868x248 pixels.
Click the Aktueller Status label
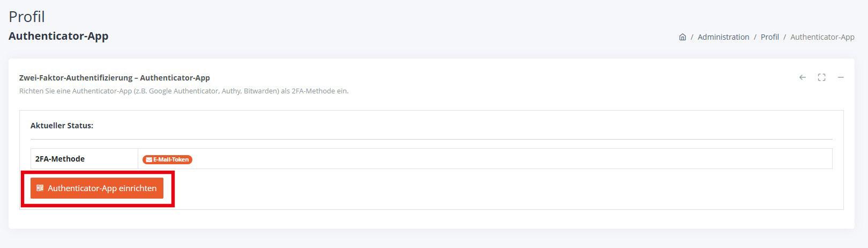62,125
